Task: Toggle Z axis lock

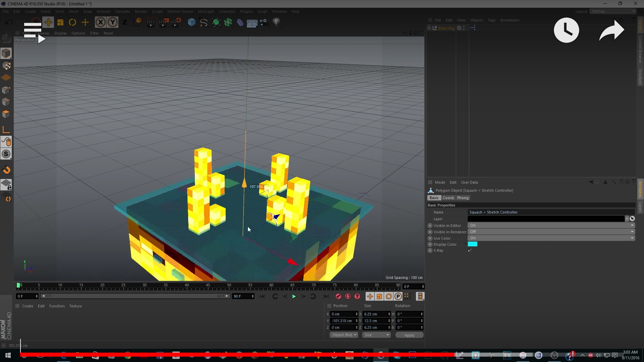Action: coord(125,22)
